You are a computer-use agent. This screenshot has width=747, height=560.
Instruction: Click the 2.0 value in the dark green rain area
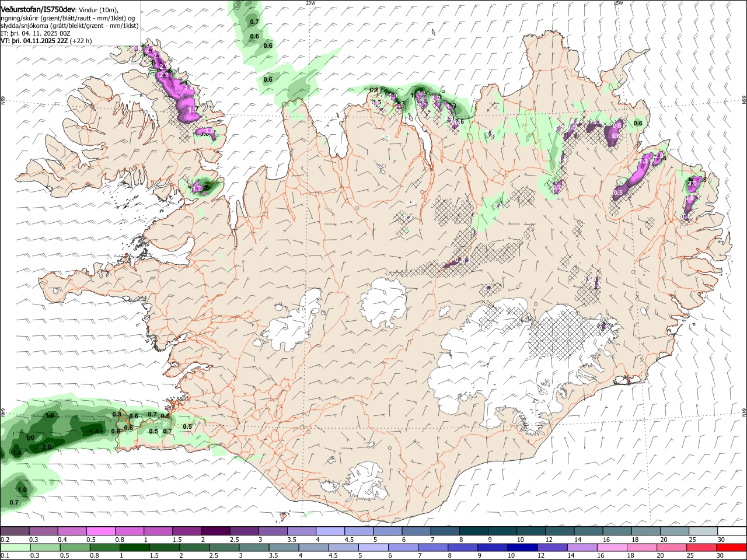pyautogui.click(x=47, y=447)
